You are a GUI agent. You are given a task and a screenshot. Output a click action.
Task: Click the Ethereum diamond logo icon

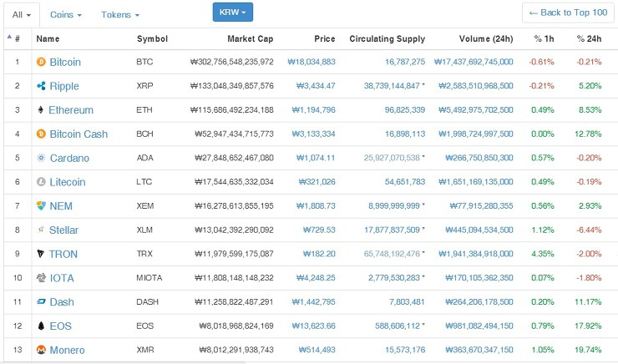coord(40,110)
